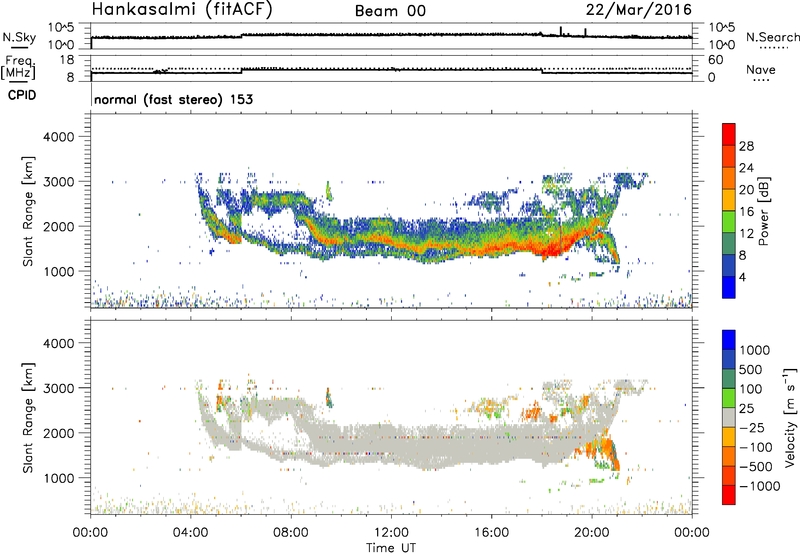Click the '28' value on Power colorbar
The height and width of the screenshot is (554, 800).
[746, 146]
